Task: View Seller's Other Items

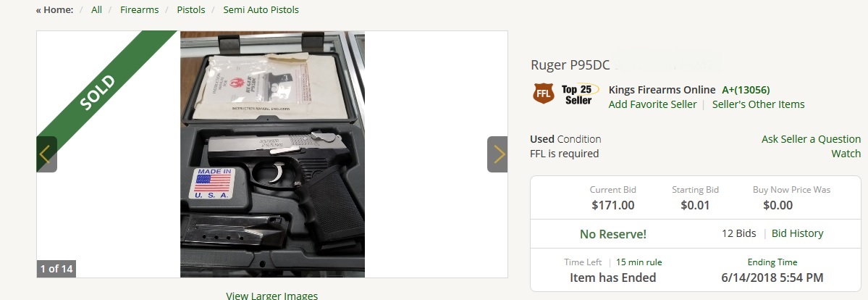Action: pos(759,104)
